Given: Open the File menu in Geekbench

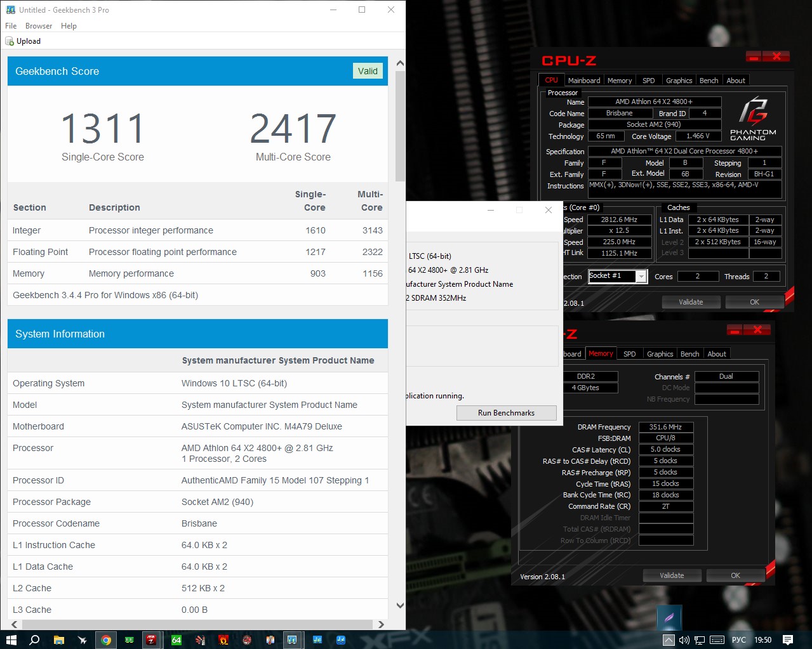Looking at the screenshot, I should tap(11, 26).
